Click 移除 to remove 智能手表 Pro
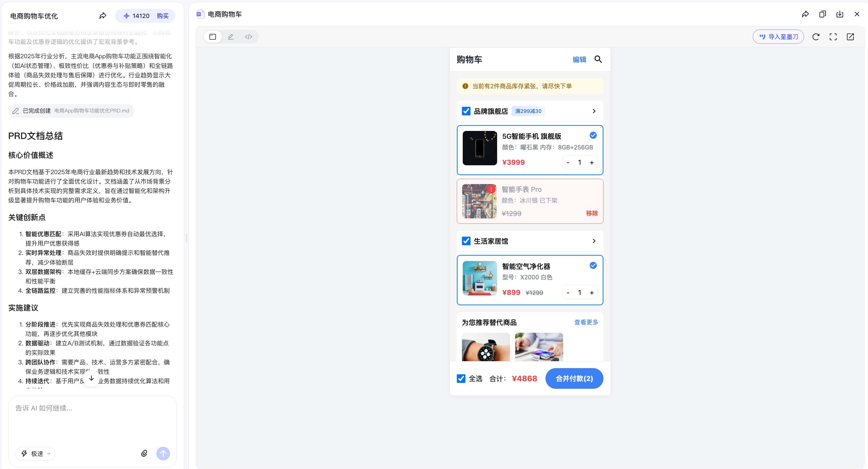The height and width of the screenshot is (469, 868). 592,213
